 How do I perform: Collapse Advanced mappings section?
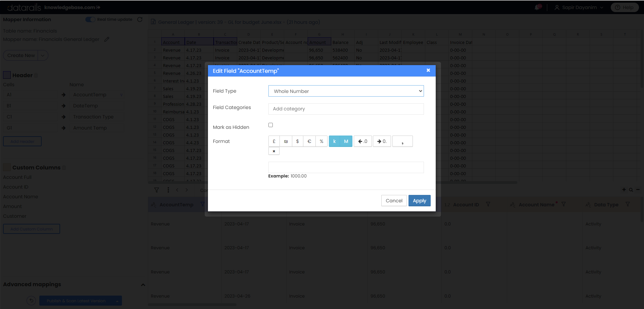click(x=143, y=285)
